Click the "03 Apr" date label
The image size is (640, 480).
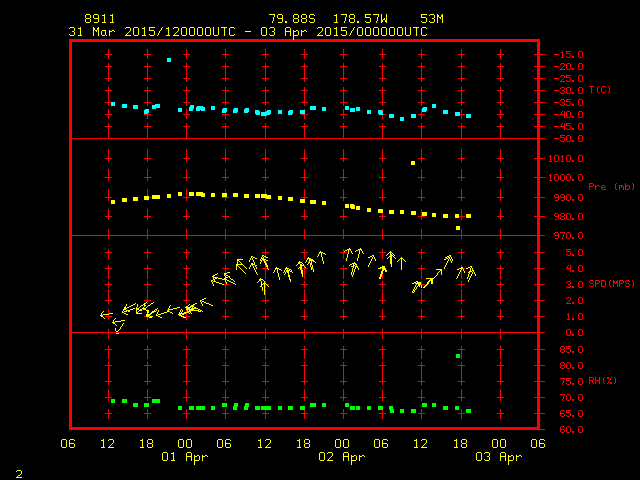click(499, 457)
